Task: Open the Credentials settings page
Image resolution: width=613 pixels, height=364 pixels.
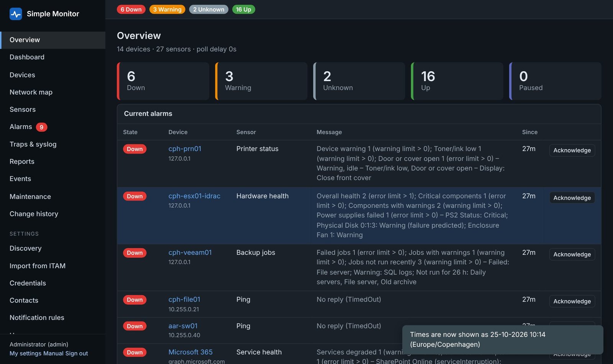Action: [x=53, y=283]
